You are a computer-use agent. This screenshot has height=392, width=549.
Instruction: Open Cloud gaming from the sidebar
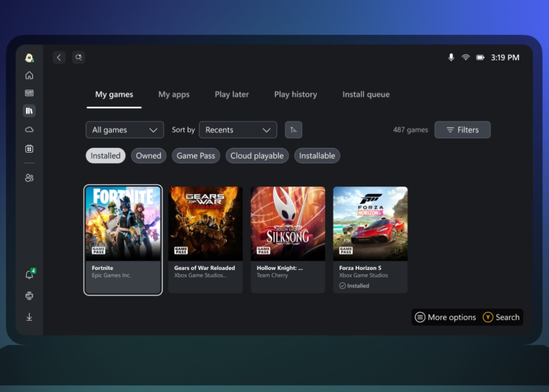29,130
